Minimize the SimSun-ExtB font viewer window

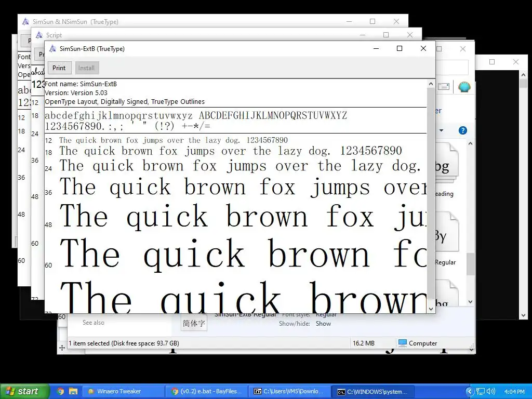click(x=376, y=48)
